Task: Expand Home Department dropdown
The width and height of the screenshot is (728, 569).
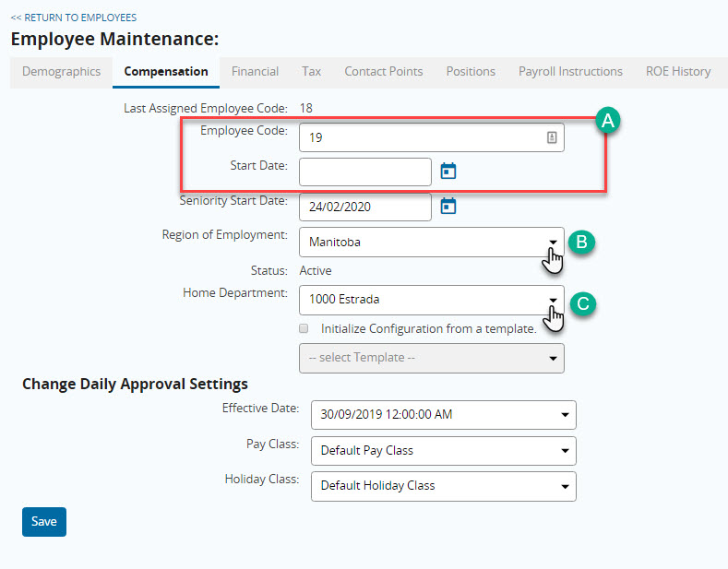Action: pos(431,300)
